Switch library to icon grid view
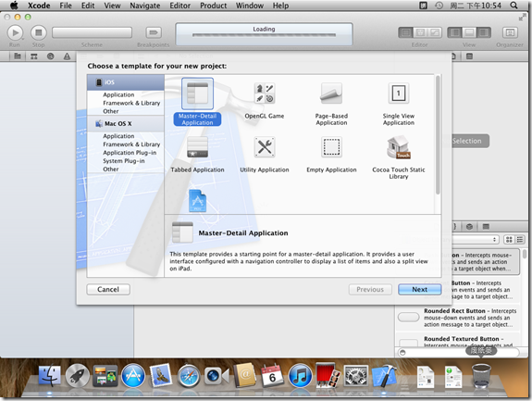The image size is (532, 401). [509, 240]
